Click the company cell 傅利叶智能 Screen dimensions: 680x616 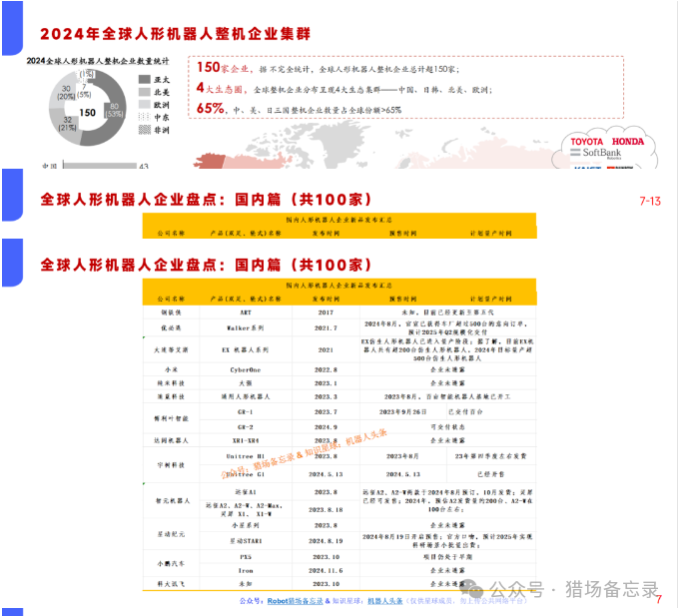172,418
